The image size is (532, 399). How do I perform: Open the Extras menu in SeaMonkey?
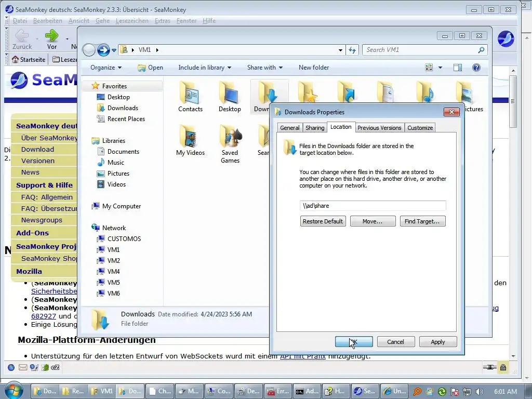(162, 21)
